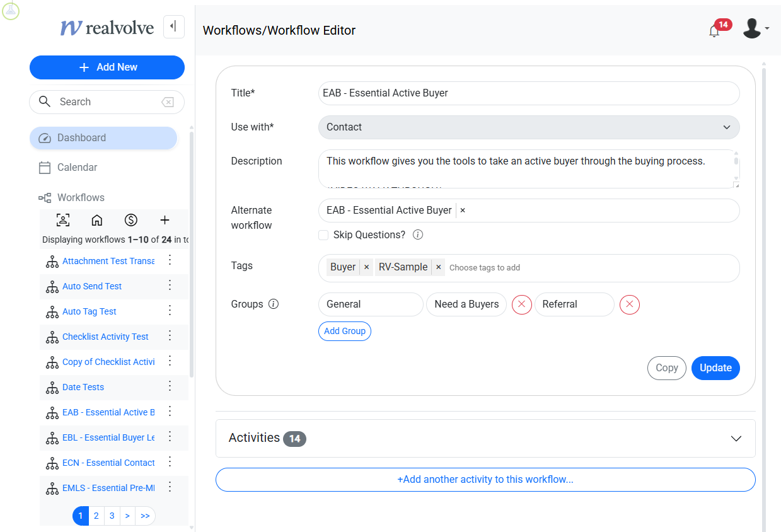Image resolution: width=781 pixels, height=532 pixels.
Task: Click the Add Group button
Action: [345, 332]
